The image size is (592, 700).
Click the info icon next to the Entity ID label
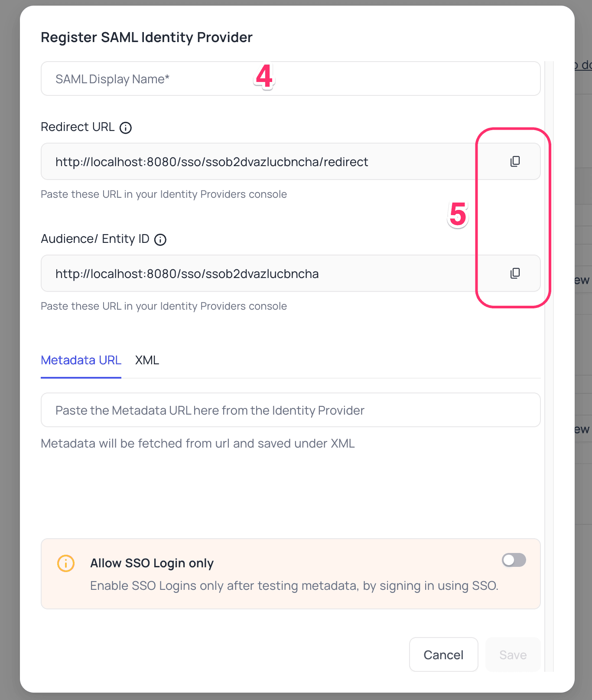160,239
